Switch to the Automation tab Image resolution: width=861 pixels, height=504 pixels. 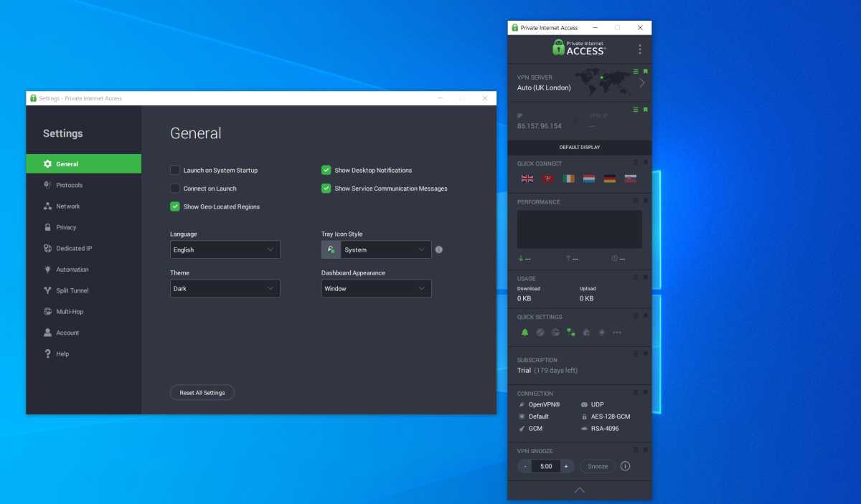(84, 270)
